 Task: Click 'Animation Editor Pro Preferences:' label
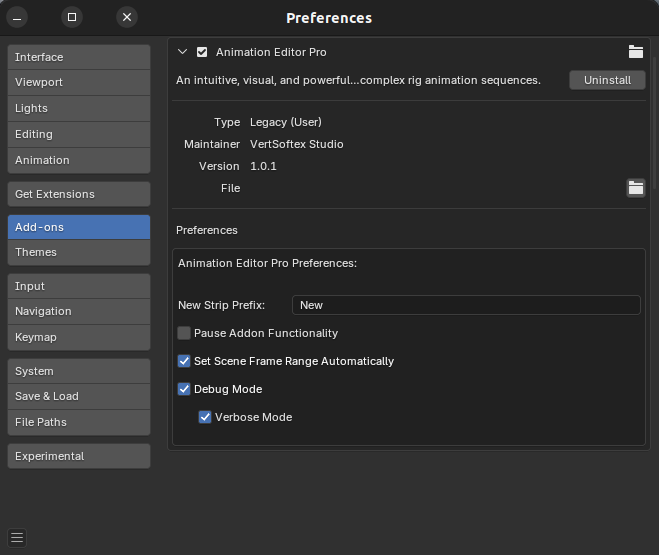coord(267,263)
